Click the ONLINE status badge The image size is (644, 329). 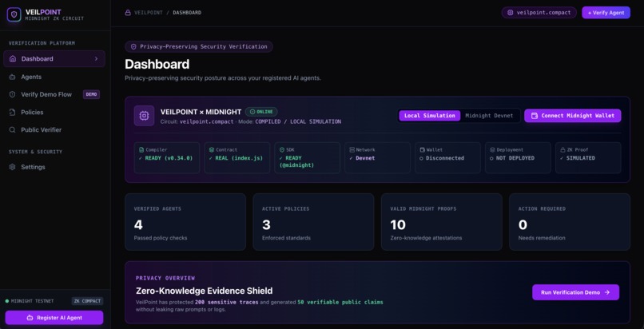pos(261,112)
